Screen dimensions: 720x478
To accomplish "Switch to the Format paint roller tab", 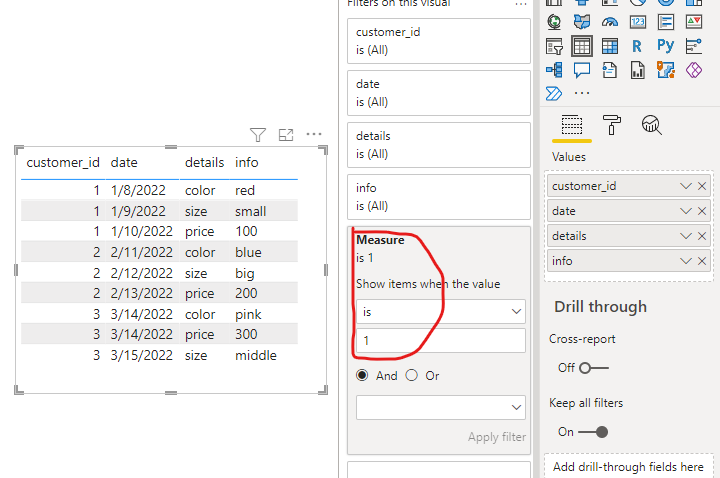I will (611, 125).
